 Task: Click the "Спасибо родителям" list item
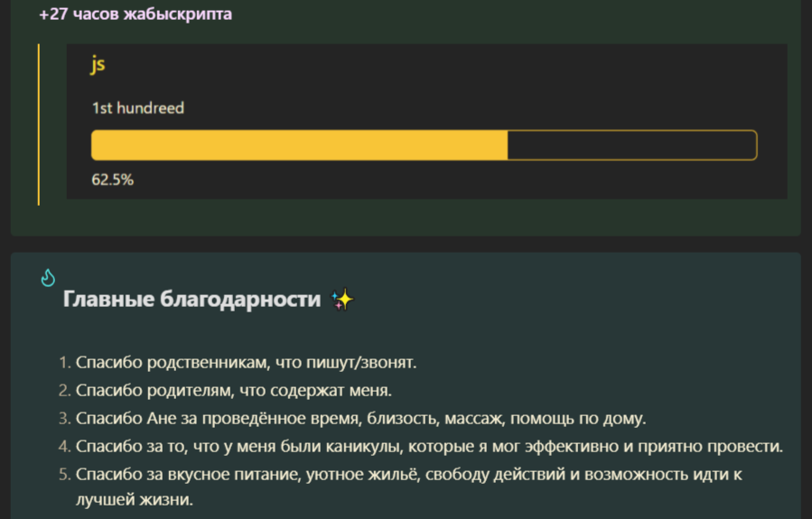point(233,391)
